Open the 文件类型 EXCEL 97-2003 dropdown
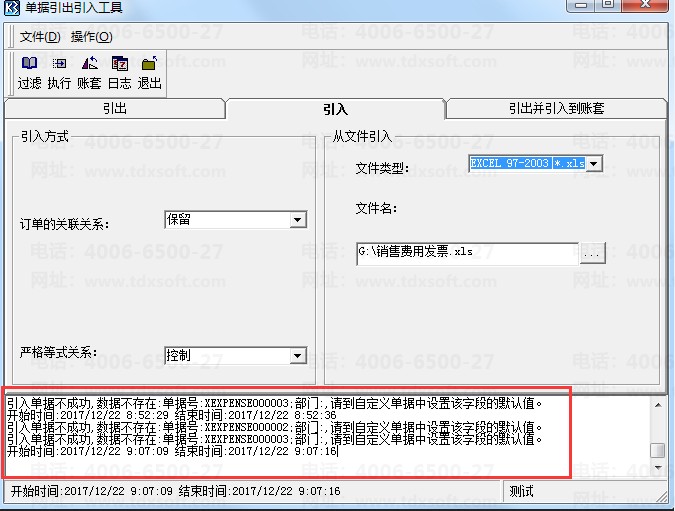 point(594,164)
